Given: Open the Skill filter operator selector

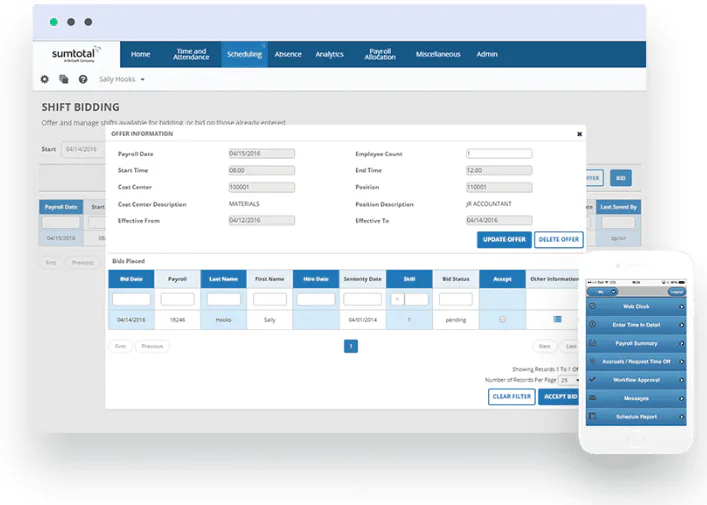Looking at the screenshot, I should click(397, 299).
